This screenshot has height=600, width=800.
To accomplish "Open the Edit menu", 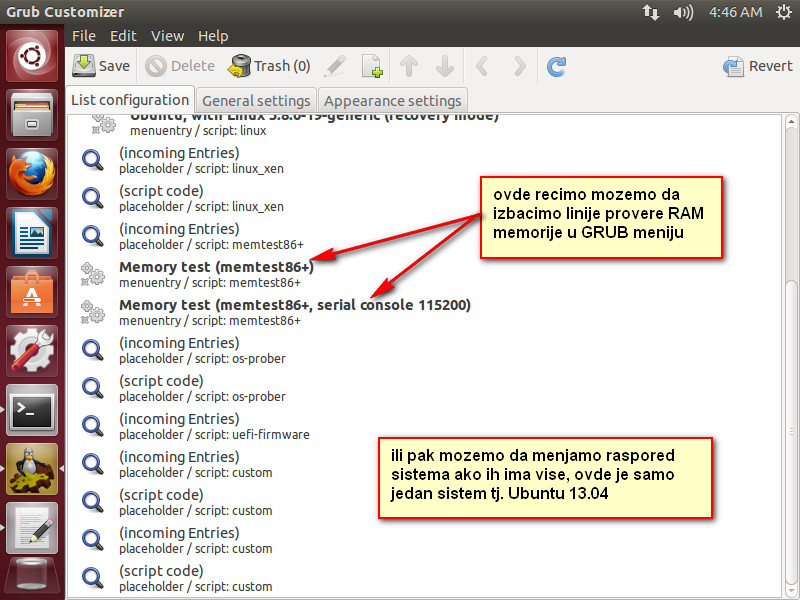I will [x=123, y=36].
